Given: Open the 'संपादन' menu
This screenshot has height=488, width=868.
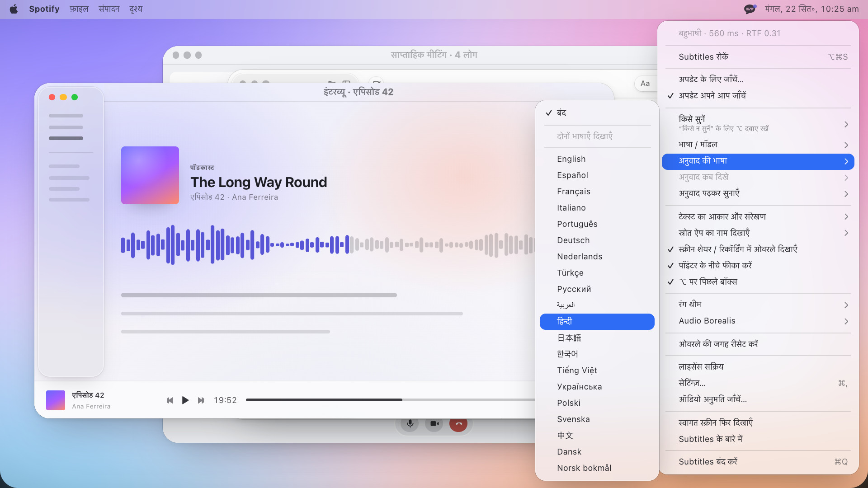Looking at the screenshot, I should coord(109,9).
